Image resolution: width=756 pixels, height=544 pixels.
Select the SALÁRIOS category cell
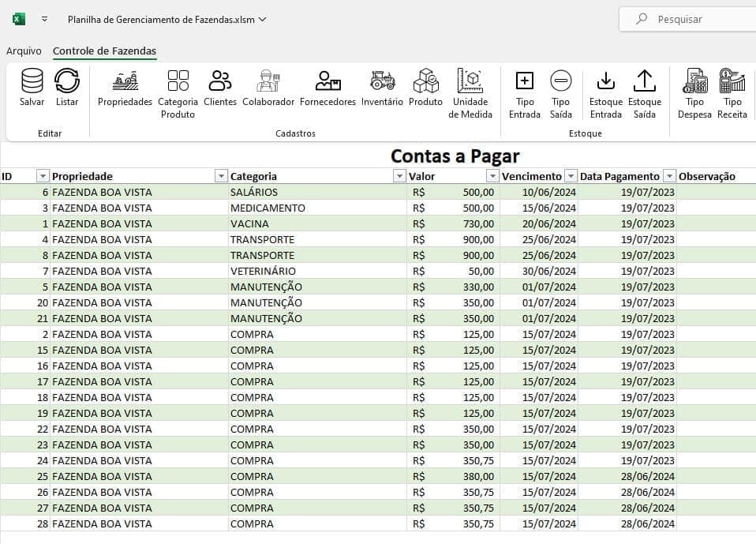317,192
